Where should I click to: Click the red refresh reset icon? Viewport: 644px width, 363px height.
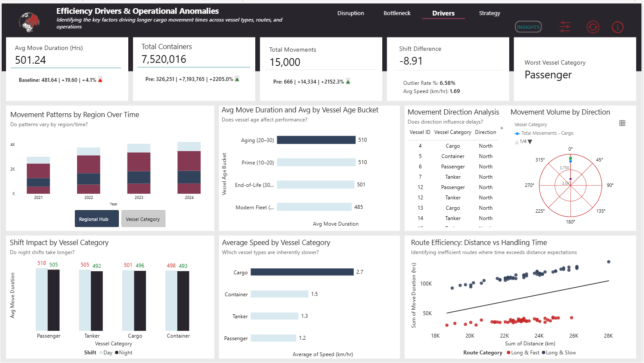click(593, 27)
